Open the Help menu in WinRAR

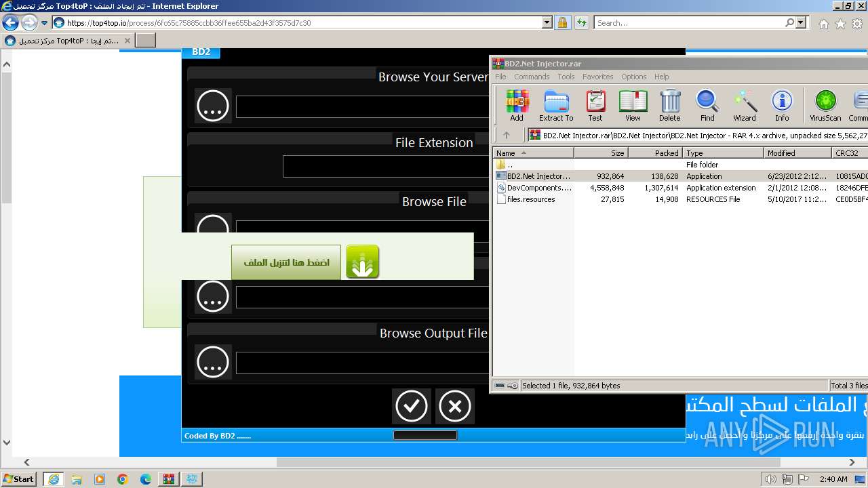661,77
